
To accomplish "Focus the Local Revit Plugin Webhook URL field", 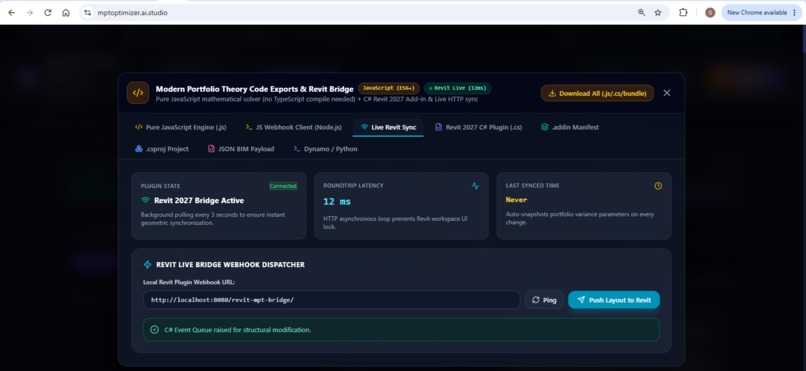I will (332, 300).
